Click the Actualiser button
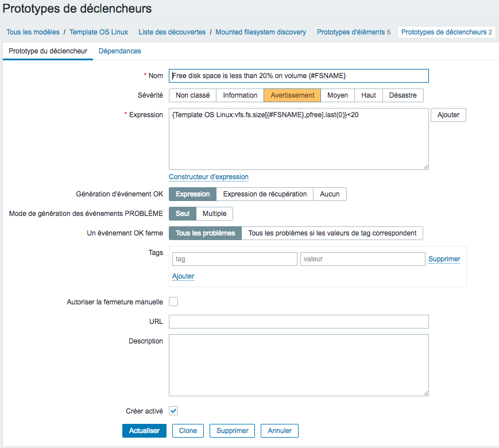This screenshot has width=499, height=448. 144,431
